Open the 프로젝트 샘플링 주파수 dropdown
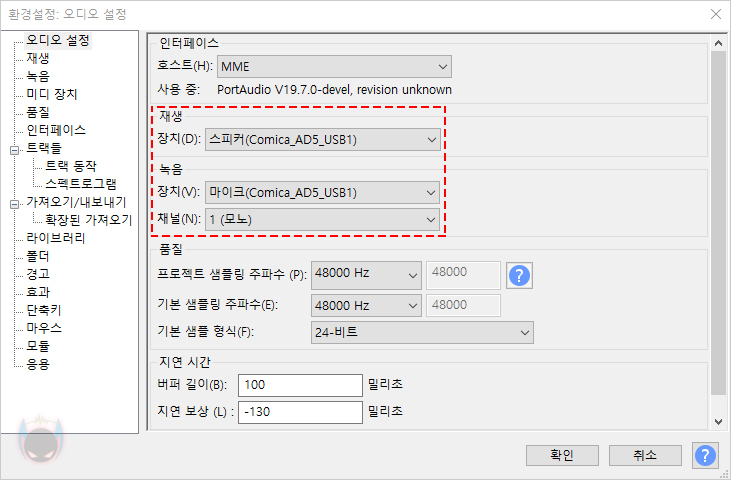Viewport: 731px width, 480px height. (366, 274)
